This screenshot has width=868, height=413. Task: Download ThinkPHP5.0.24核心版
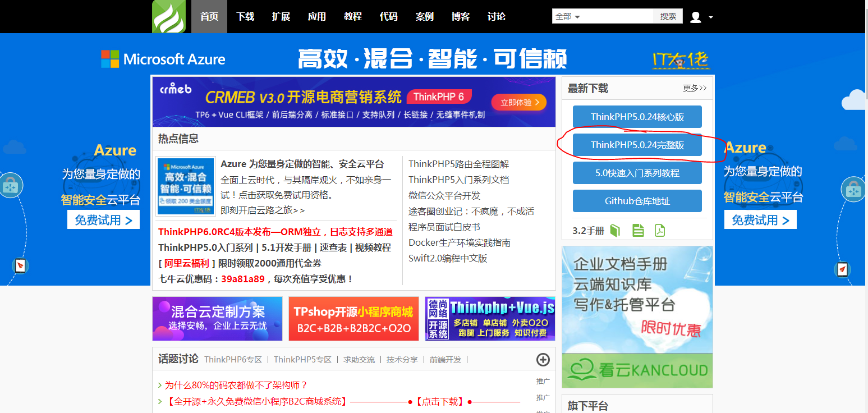[637, 117]
